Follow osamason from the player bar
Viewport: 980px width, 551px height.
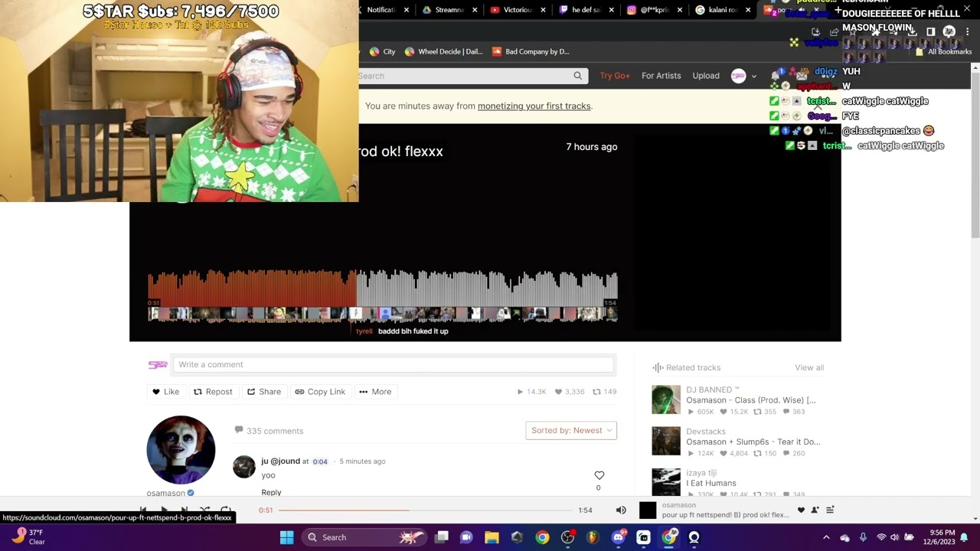pos(815,510)
